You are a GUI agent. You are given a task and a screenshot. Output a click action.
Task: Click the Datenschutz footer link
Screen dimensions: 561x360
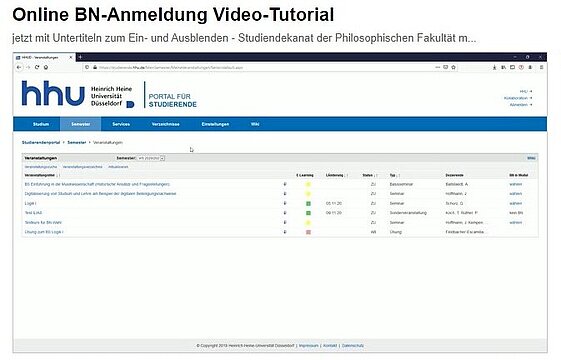coord(353,346)
